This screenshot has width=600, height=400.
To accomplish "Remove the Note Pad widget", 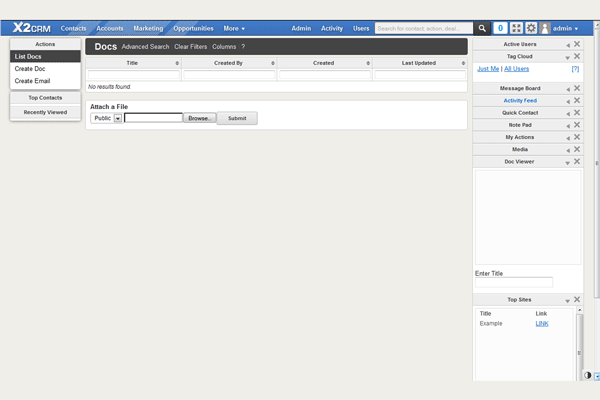I will [x=577, y=125].
